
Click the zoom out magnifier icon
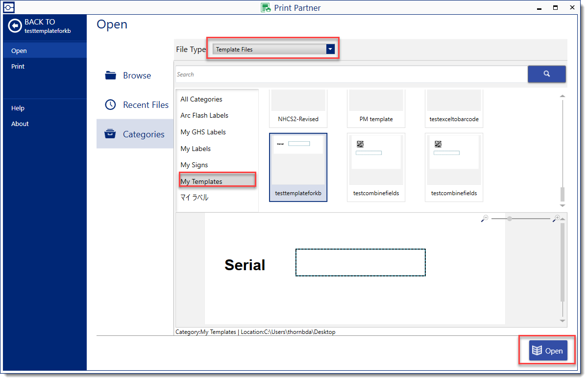pyautogui.click(x=485, y=219)
